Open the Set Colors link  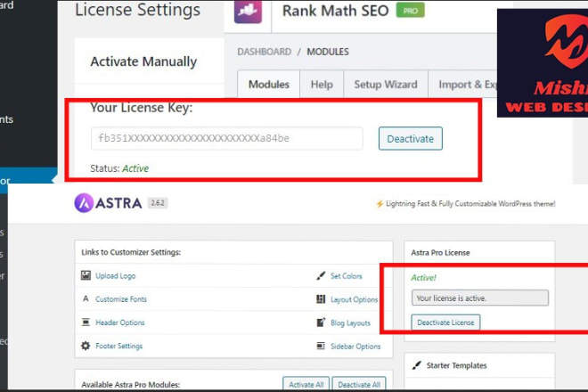[347, 276]
